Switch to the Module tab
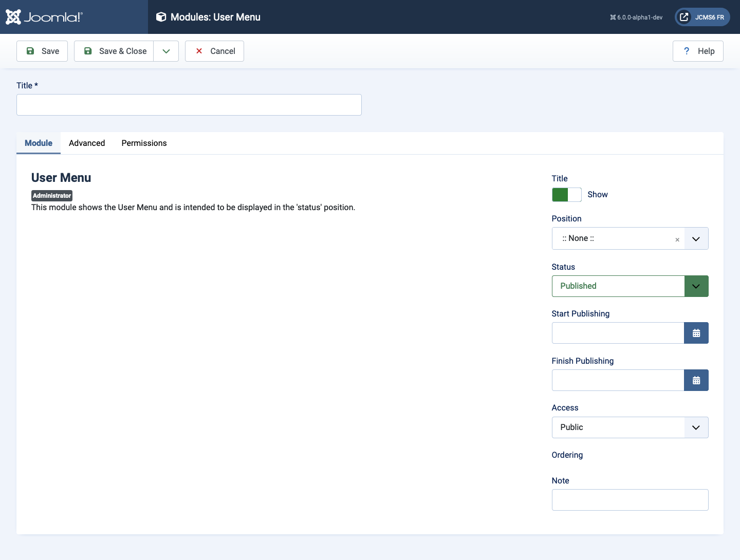 point(39,143)
